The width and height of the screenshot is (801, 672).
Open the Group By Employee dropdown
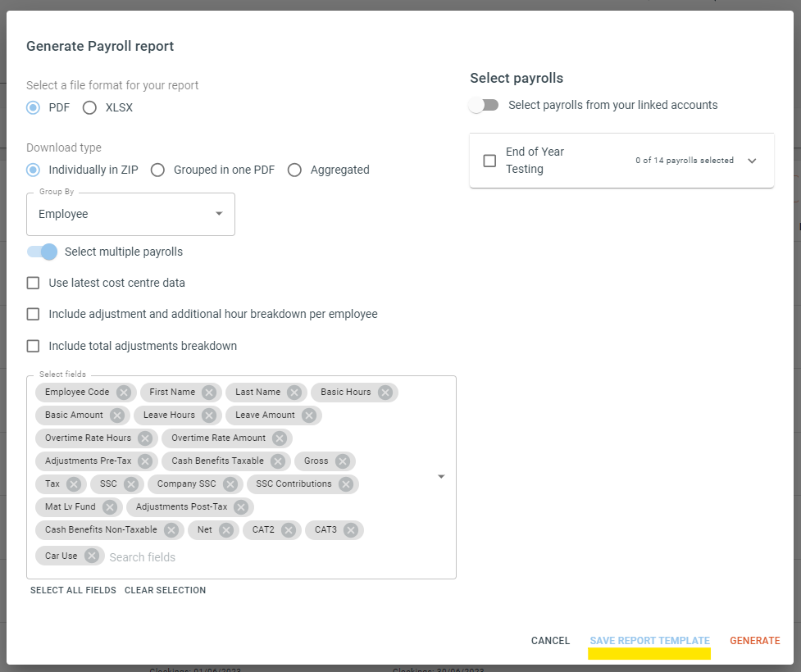131,214
